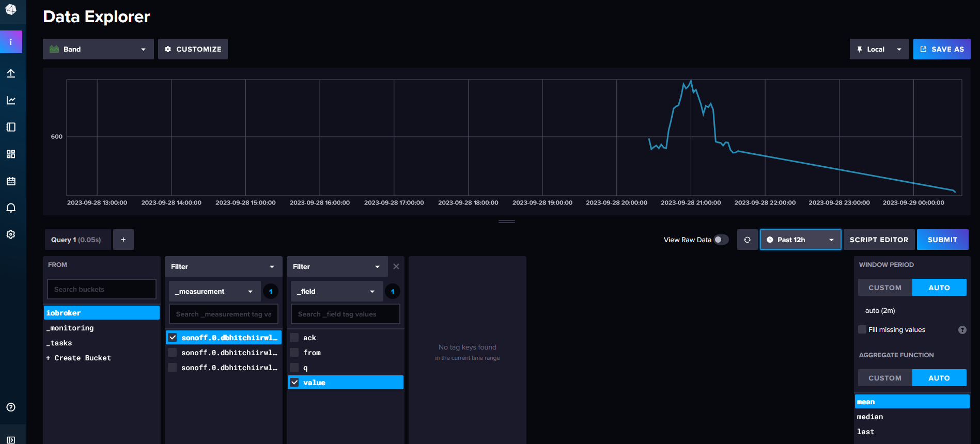Check the third sonoff.0.dbhitchiirwl measurement

pos(173,368)
